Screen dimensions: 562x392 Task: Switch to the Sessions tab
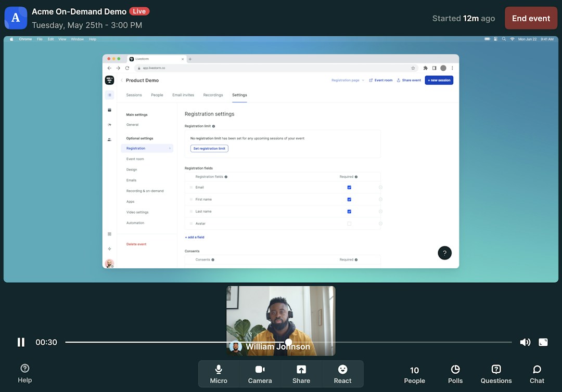coord(134,95)
